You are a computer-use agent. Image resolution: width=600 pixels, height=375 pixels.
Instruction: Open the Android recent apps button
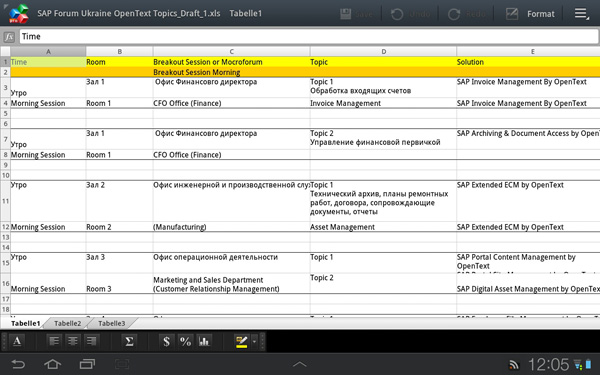[x=87, y=364]
